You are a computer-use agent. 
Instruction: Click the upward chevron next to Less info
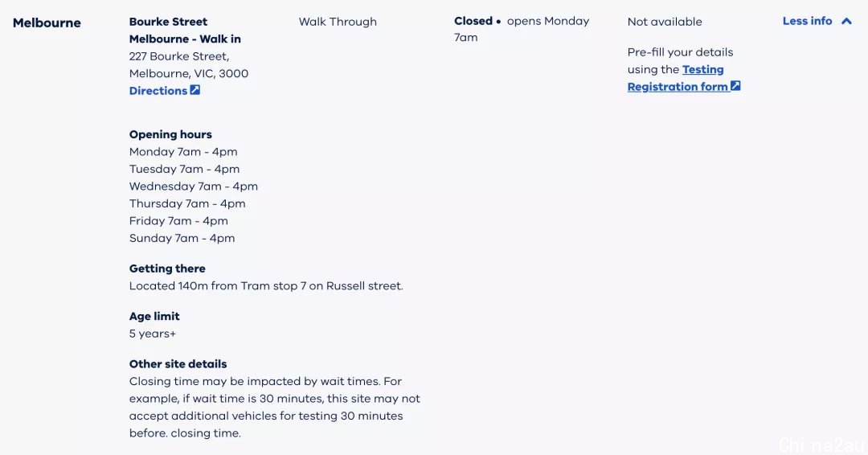click(846, 21)
